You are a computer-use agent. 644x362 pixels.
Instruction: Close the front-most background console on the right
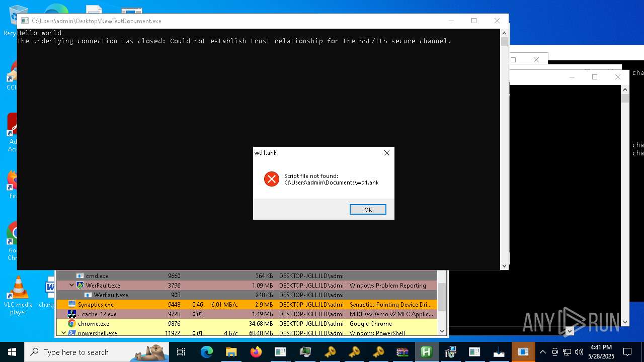(618, 77)
